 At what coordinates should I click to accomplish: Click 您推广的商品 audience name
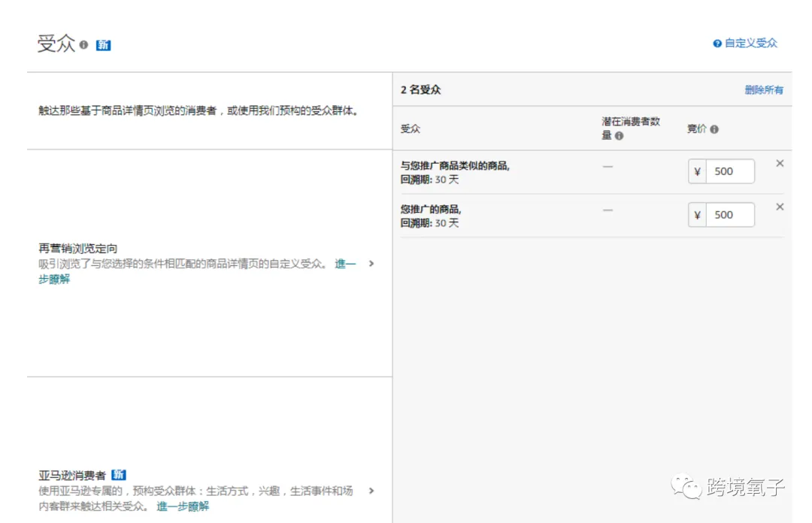point(430,209)
